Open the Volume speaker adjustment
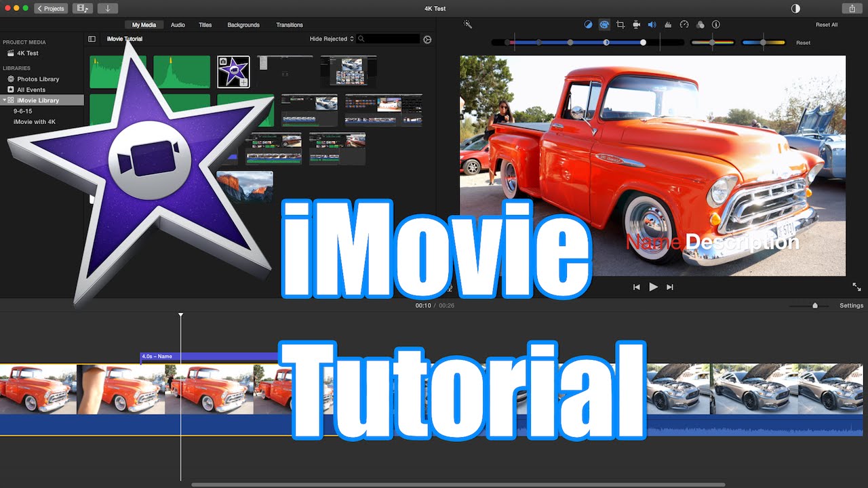 [652, 24]
